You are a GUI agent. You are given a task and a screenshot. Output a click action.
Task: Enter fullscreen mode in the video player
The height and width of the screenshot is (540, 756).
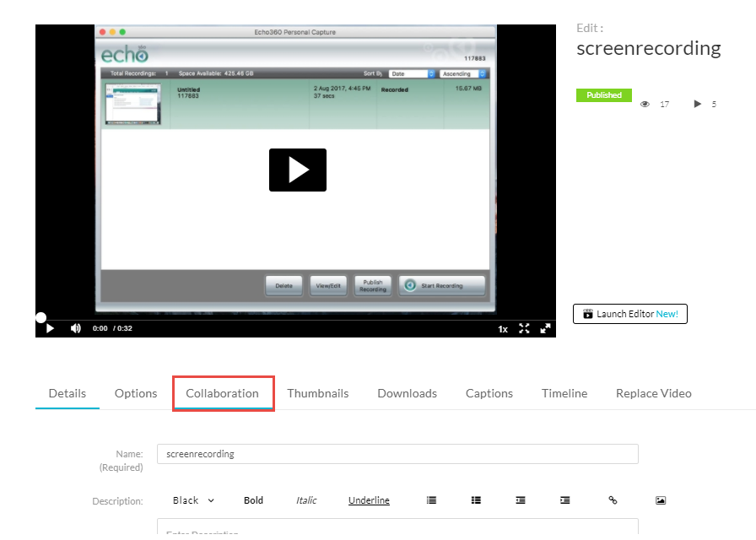pos(524,328)
